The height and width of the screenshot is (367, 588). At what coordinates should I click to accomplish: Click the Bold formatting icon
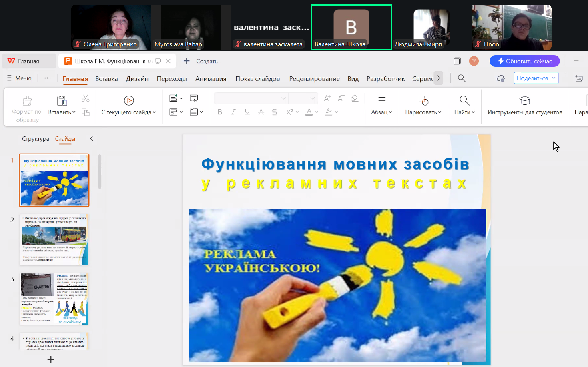220,112
